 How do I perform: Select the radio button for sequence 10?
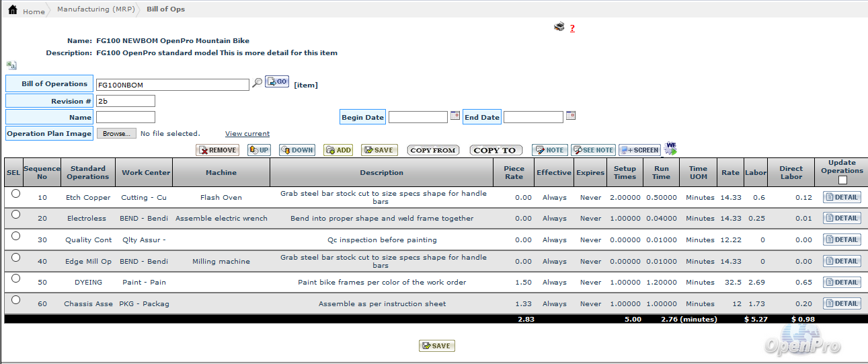(15, 193)
